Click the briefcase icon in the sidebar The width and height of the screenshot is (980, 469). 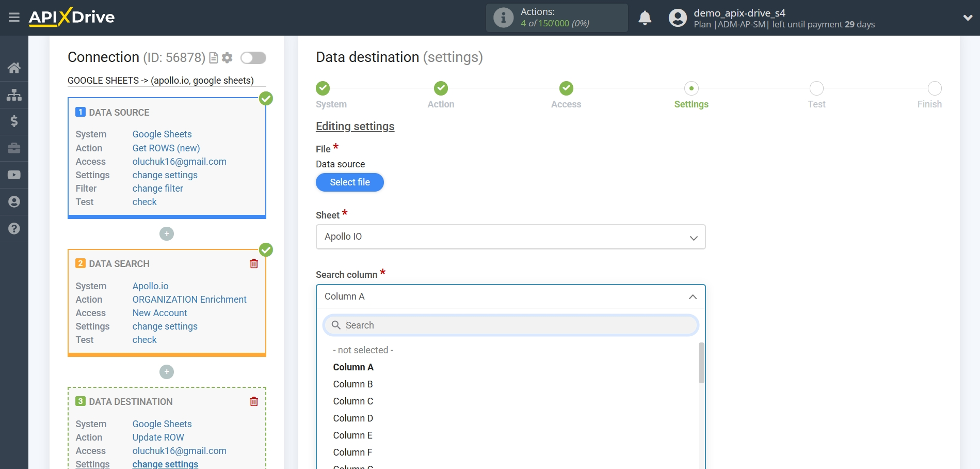(14, 148)
